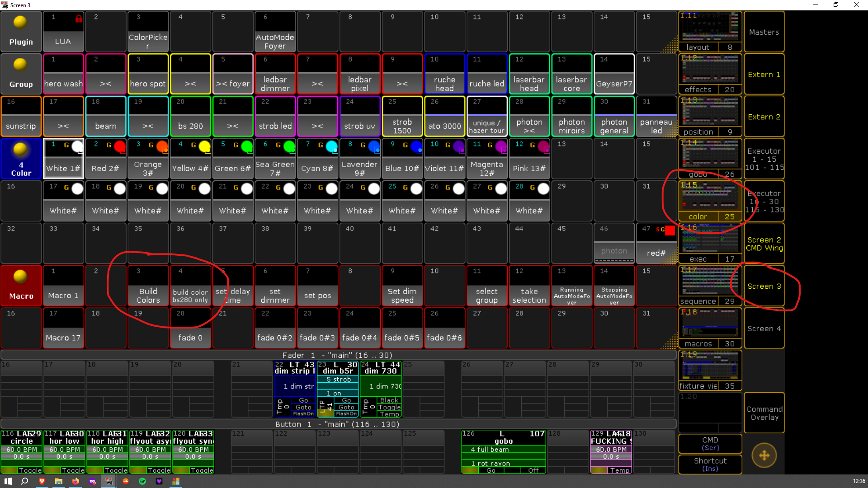Run the Build Colors macro

pos(148,286)
